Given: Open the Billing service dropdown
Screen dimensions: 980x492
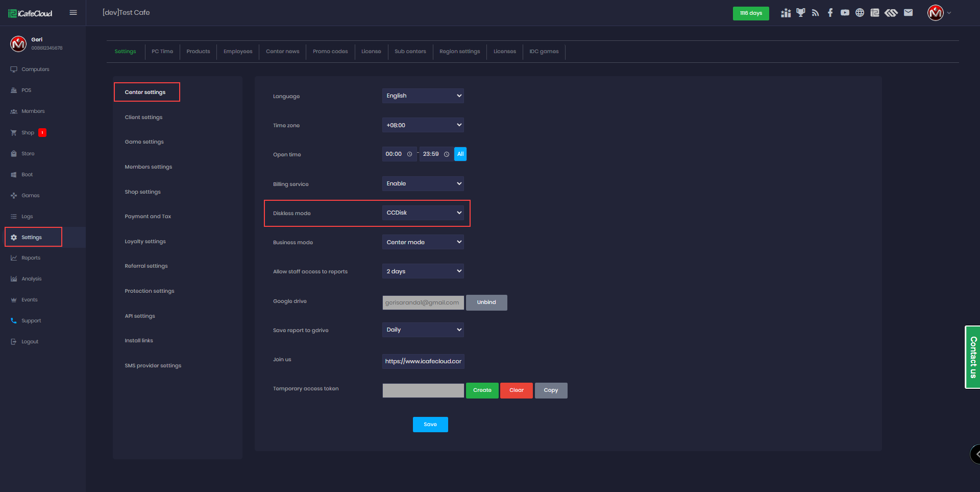Looking at the screenshot, I should [x=423, y=184].
